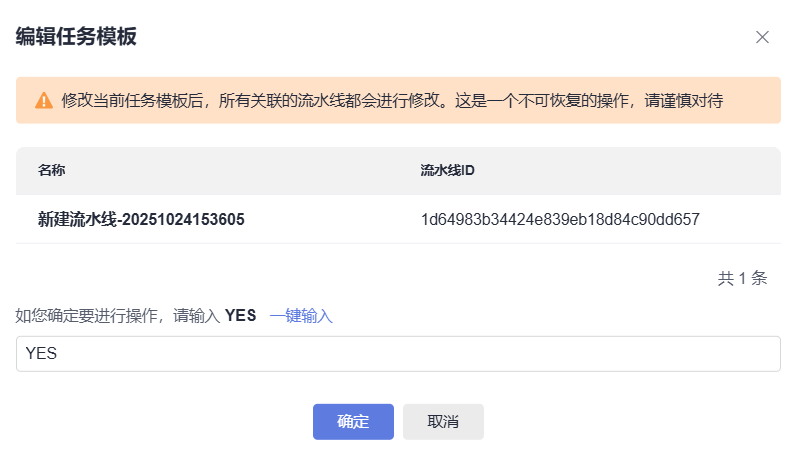The width and height of the screenshot is (798, 457).
Task: Select pipeline name 新建流水线-20251024153605
Action: tap(141, 219)
